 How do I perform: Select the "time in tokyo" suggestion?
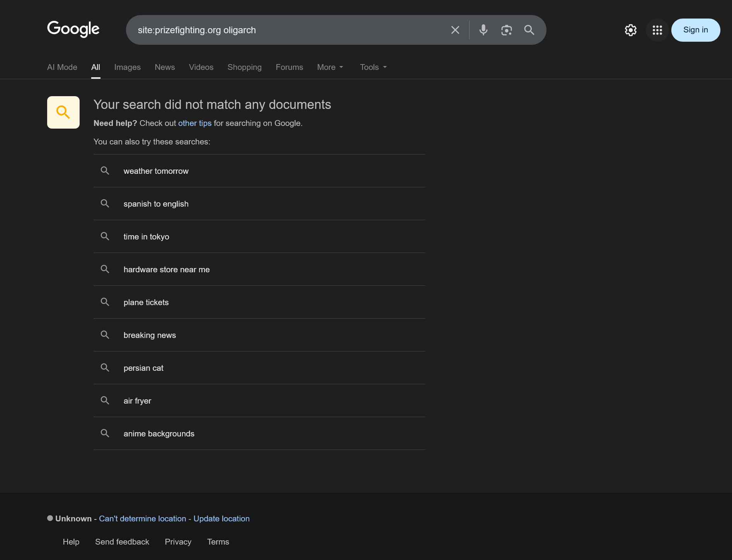[x=146, y=237]
